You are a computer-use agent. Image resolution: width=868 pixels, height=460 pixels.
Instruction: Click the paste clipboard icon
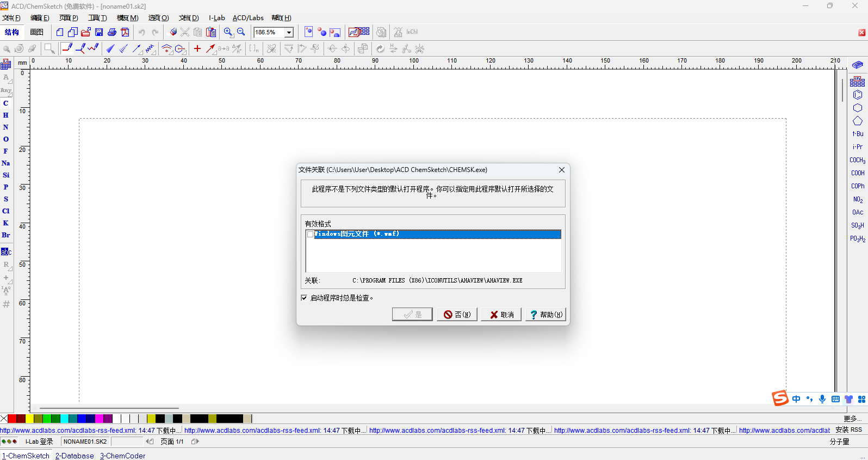coord(211,32)
